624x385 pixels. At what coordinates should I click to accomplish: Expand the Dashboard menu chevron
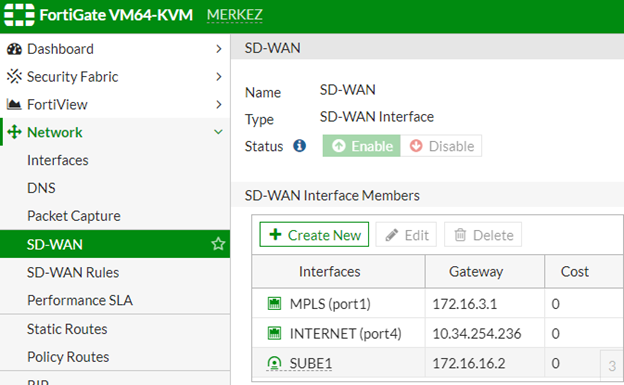[218, 49]
